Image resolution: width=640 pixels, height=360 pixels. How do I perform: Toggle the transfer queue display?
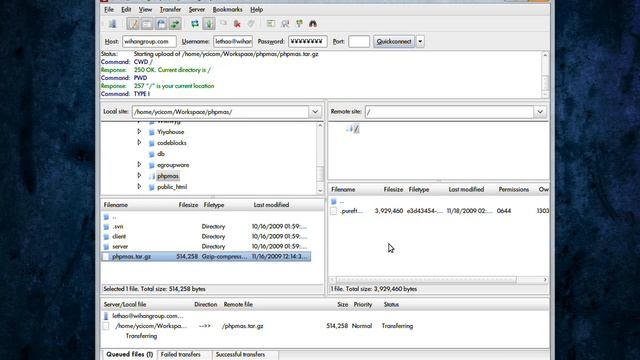coord(175,24)
